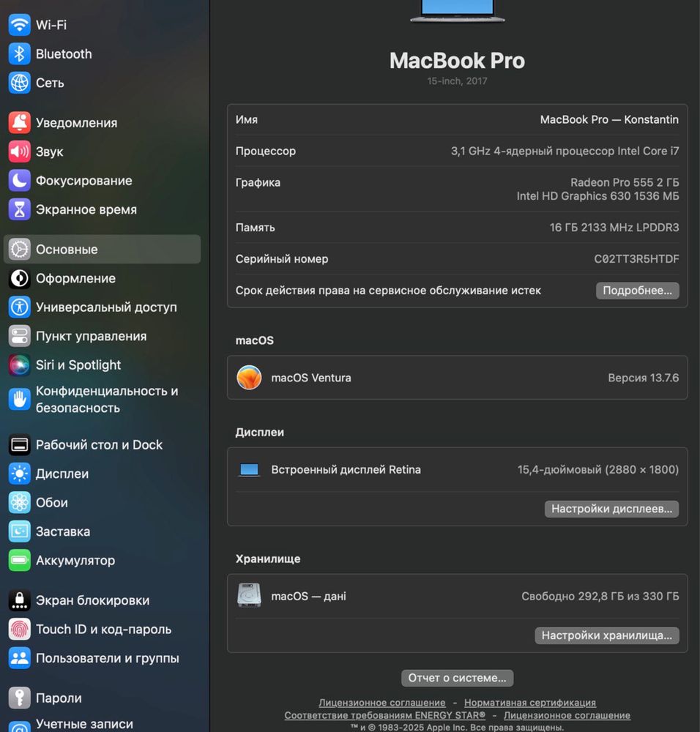This screenshot has height=732, width=700.
Task: Open Экран блокировки lock icon
Action: (19, 600)
